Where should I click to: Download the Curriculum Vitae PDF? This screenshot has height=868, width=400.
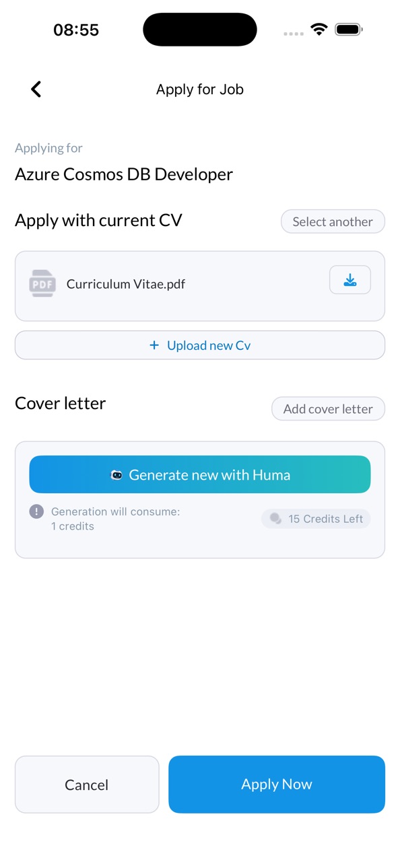[x=350, y=280]
